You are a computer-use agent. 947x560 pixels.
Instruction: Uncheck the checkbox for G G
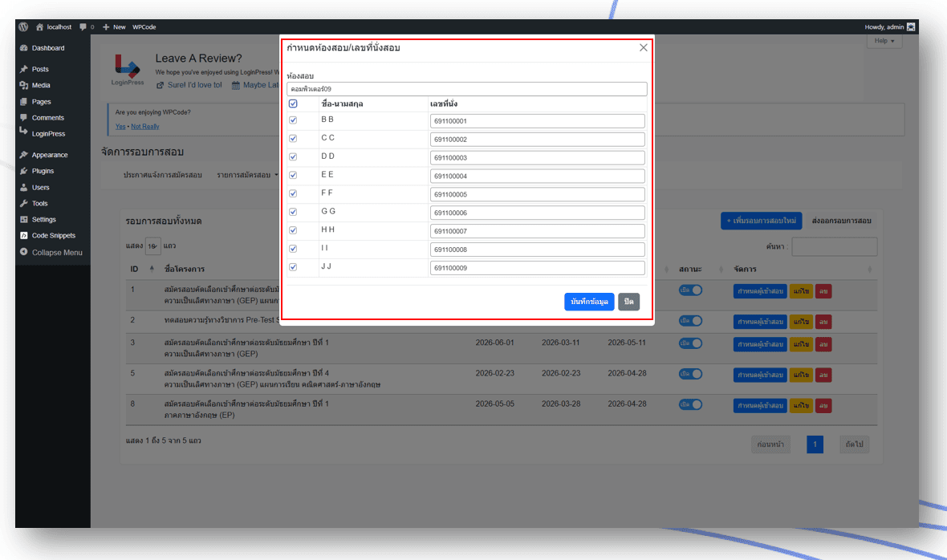[x=293, y=212]
